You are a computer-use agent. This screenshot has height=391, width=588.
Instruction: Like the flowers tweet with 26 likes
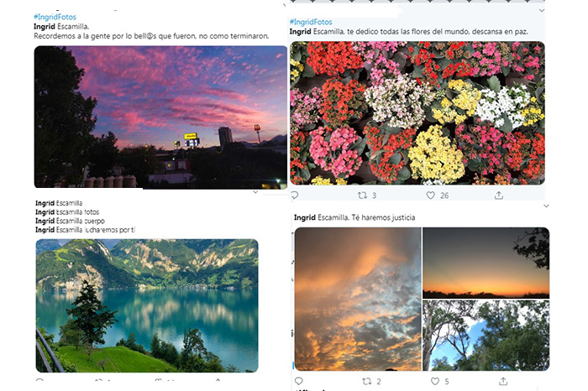pos(430,195)
